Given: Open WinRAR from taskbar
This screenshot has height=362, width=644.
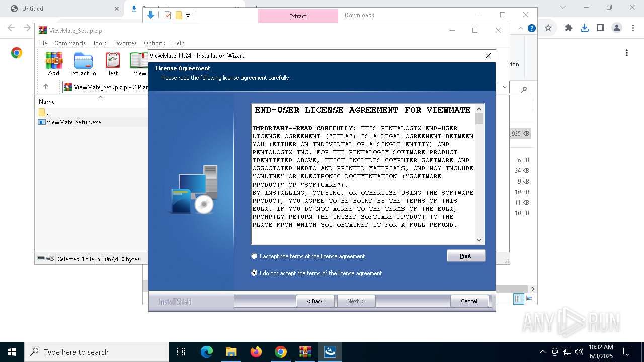Looking at the screenshot, I should tap(305, 352).
